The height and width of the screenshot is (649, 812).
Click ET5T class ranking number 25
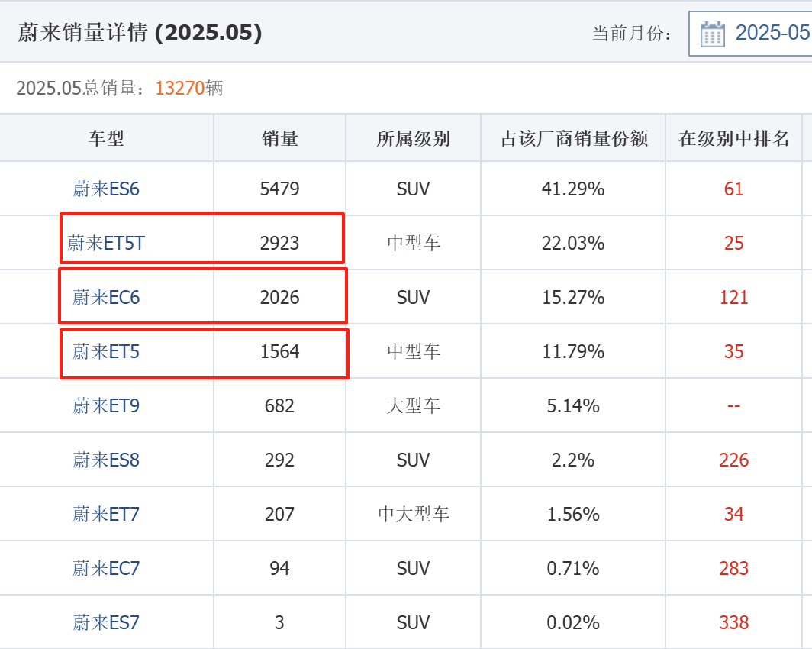tap(734, 243)
